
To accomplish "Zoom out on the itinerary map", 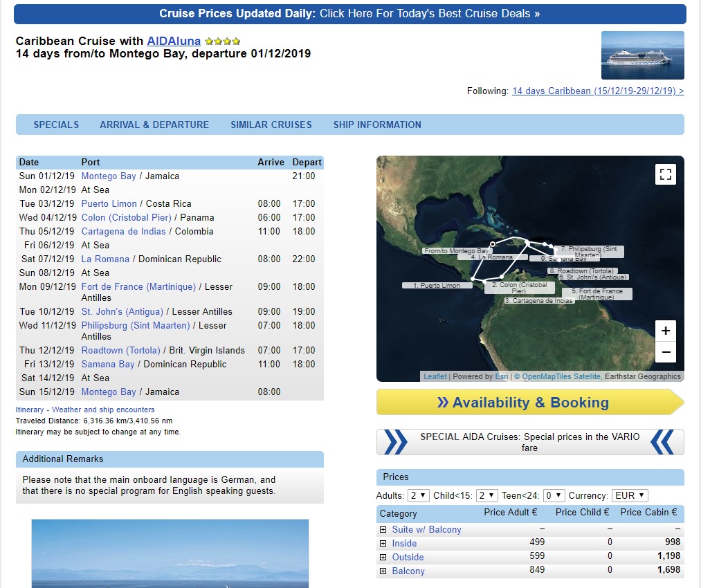I will [666, 351].
